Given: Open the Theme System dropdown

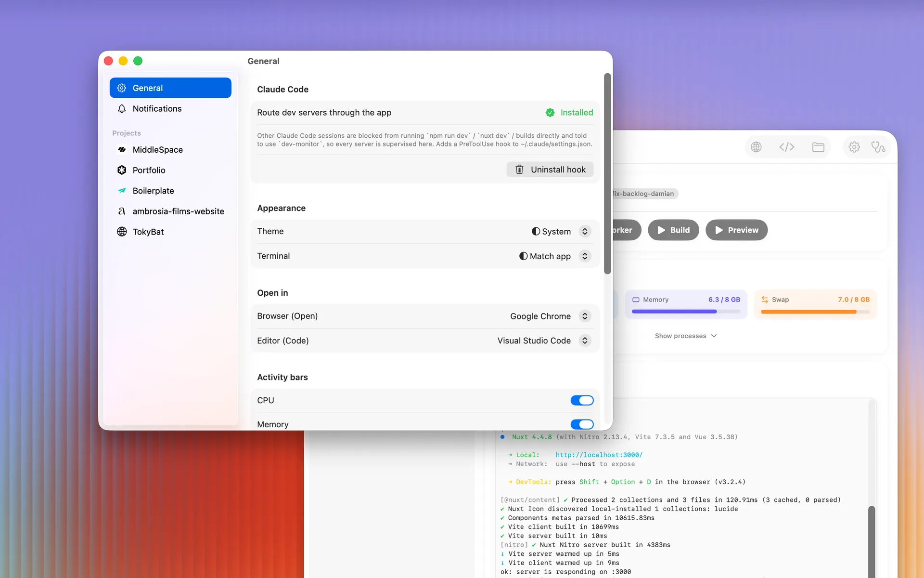Looking at the screenshot, I should [561, 231].
